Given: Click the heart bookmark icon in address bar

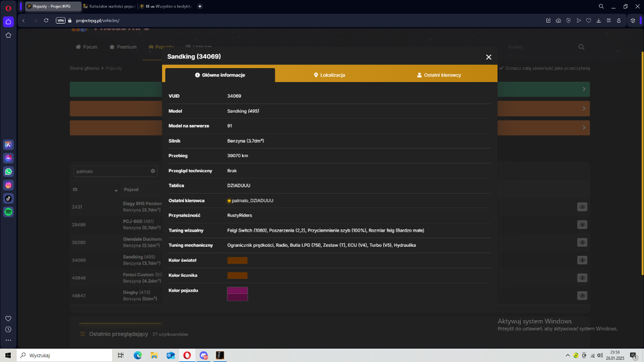Looking at the screenshot, I should 589,21.
